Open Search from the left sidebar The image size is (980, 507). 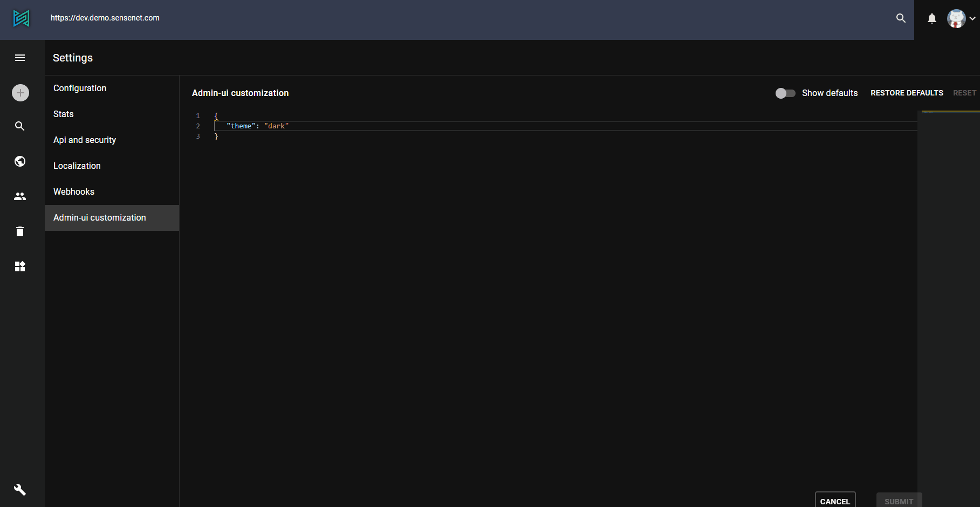20,126
